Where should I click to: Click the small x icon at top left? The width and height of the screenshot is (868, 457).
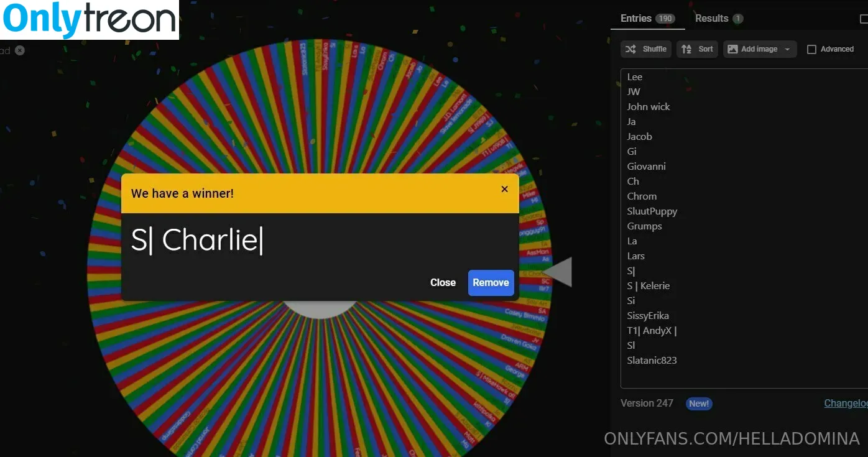pyautogui.click(x=20, y=50)
